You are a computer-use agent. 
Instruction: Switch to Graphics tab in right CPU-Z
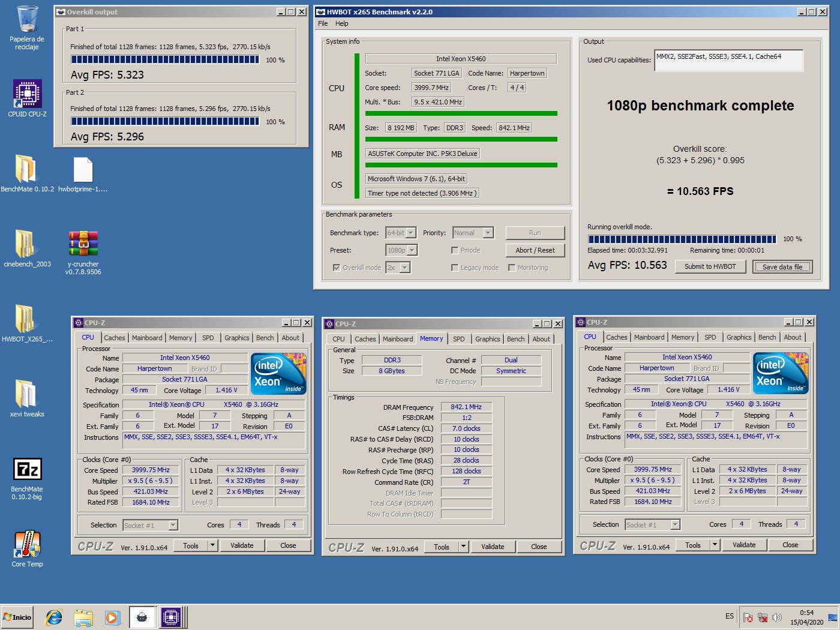[x=739, y=337]
